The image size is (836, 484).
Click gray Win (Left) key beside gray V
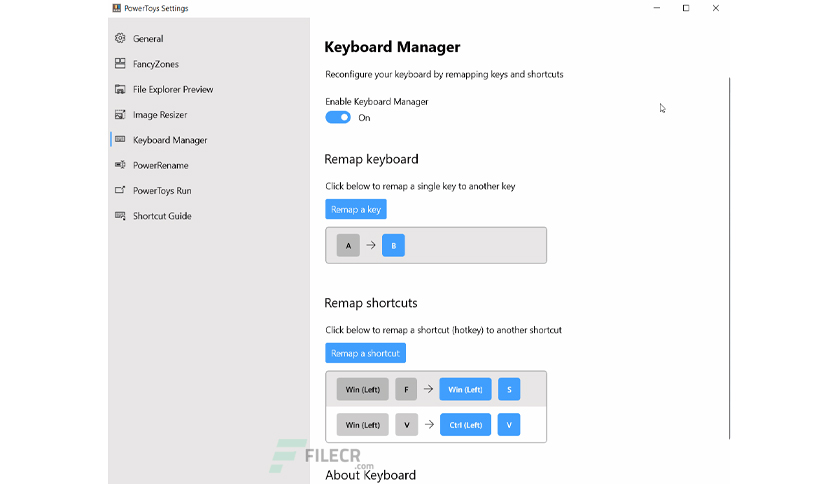[363, 425]
